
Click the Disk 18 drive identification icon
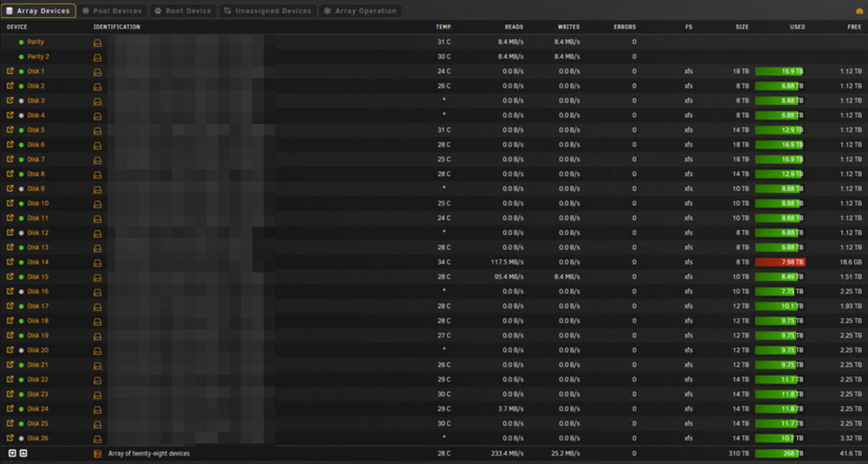(x=97, y=322)
